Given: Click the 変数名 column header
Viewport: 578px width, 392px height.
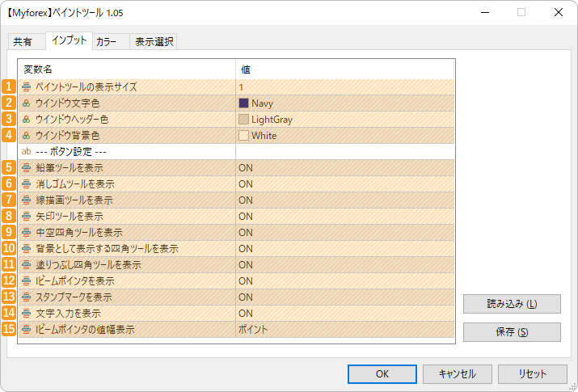Looking at the screenshot, I should tap(127, 70).
